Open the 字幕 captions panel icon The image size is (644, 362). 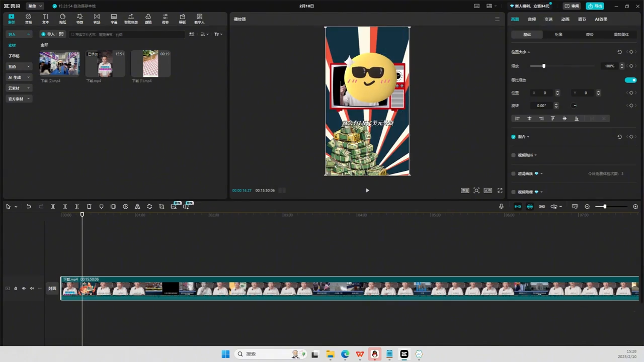coord(114,19)
